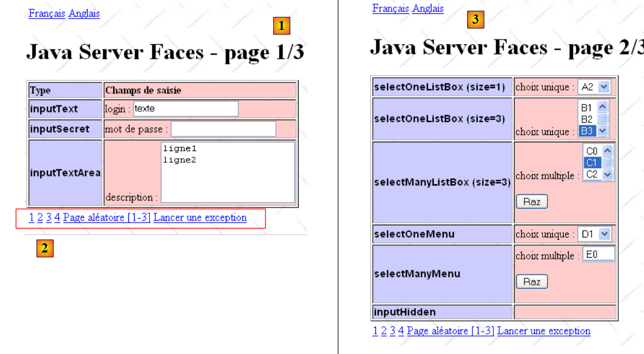This screenshot has width=644, height=354.
Task: Select B3 option in single listbox
Action: tap(586, 131)
